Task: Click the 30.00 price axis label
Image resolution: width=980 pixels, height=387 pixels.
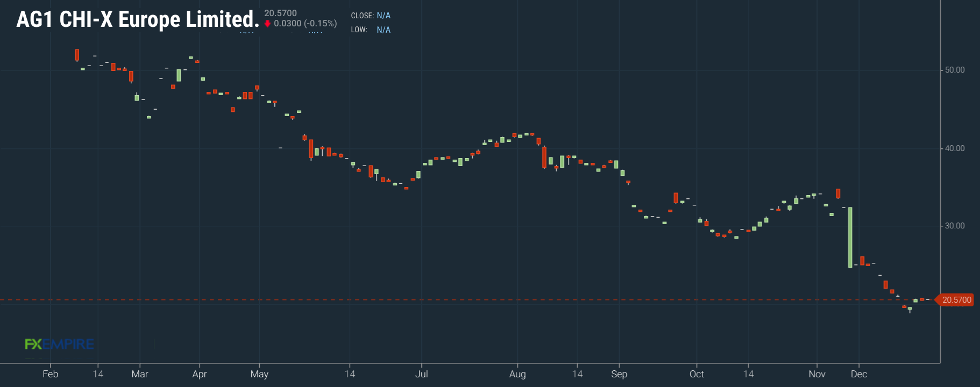Action: point(955,226)
